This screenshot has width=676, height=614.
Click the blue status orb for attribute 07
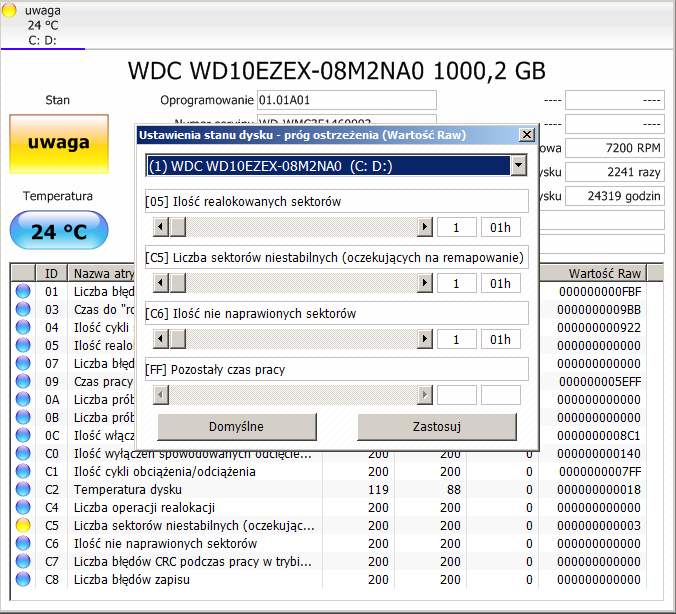(x=23, y=363)
